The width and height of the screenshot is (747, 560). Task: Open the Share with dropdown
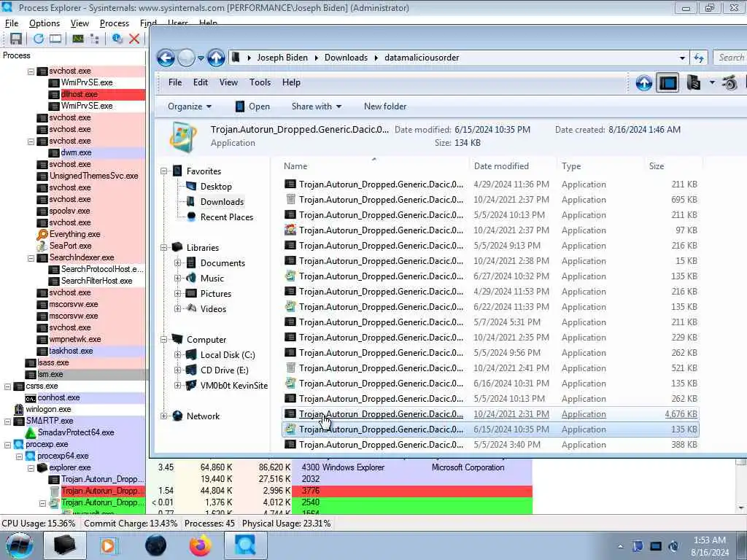[x=317, y=106]
